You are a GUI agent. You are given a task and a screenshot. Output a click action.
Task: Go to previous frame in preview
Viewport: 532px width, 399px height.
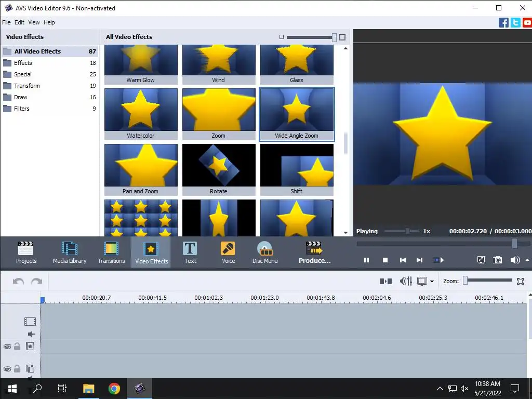(403, 260)
